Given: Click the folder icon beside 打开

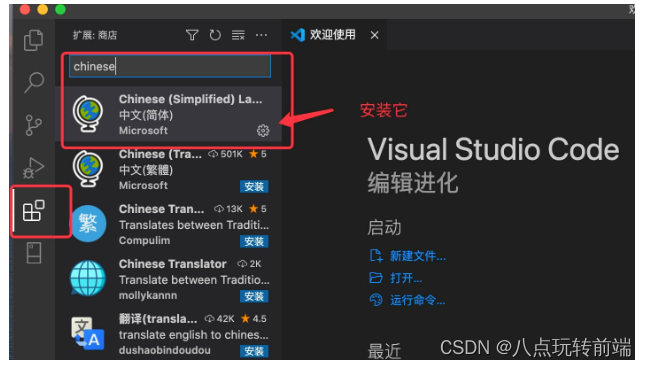Looking at the screenshot, I should click(376, 277).
